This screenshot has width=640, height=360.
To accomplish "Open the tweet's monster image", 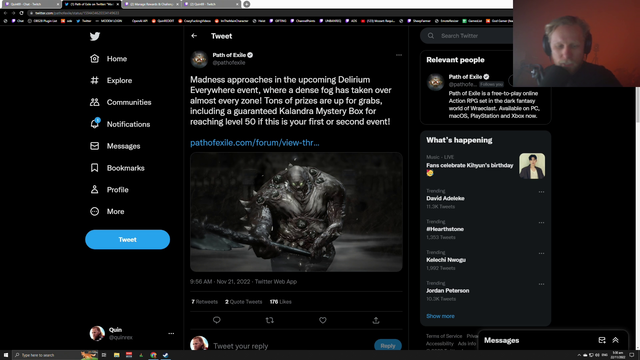I will tap(296, 212).
